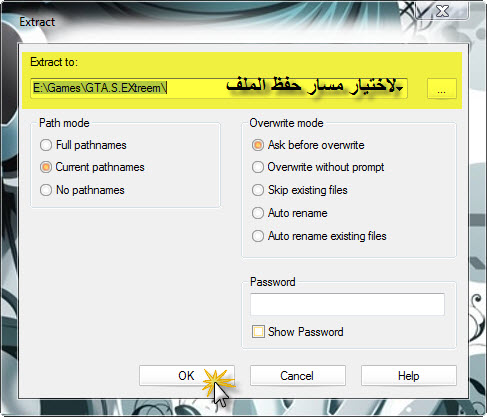Click the Overwrite mode group label
This screenshot has width=487, height=417.
pyautogui.click(x=286, y=123)
